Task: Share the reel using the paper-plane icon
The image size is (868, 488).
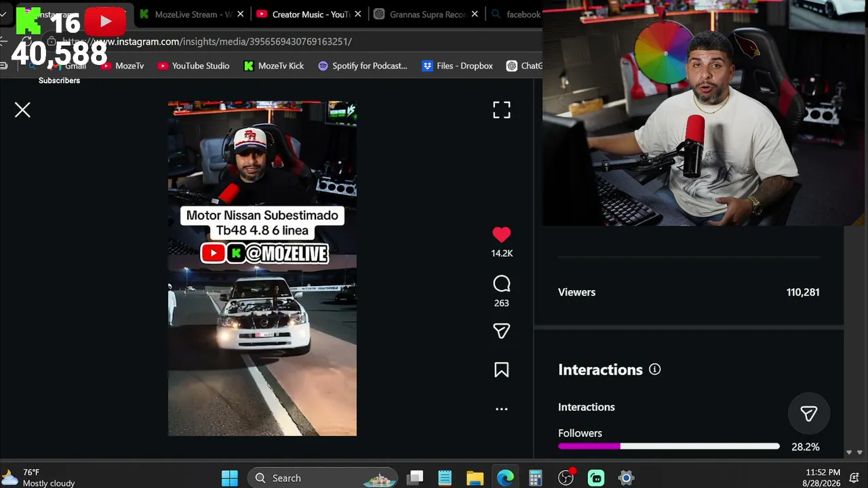Action: pos(502,331)
